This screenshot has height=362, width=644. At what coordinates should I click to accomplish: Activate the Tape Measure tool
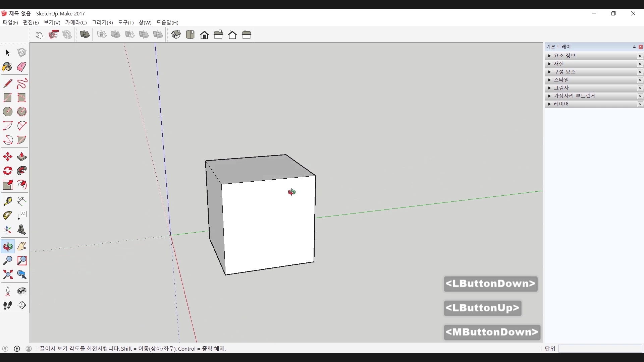tap(7, 201)
